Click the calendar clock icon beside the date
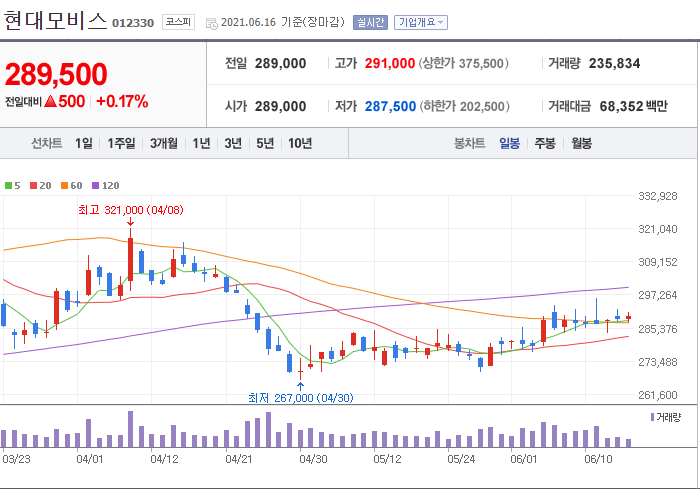Viewport: 700px width, 489px height. (x=212, y=23)
